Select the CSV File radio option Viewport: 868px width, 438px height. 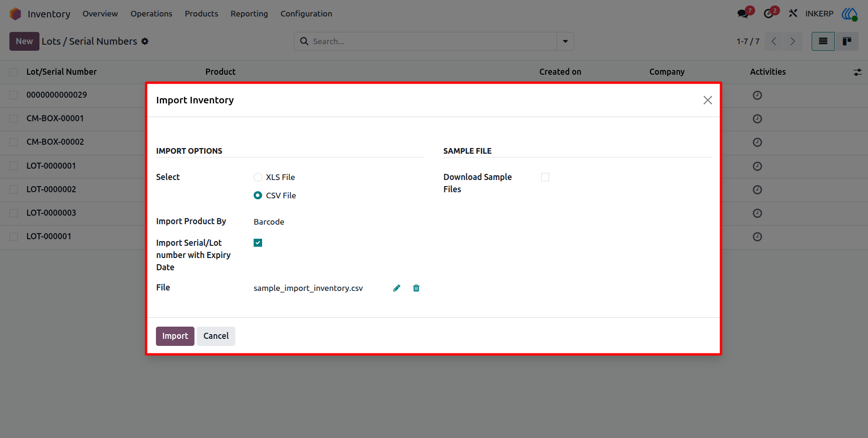pyautogui.click(x=258, y=196)
